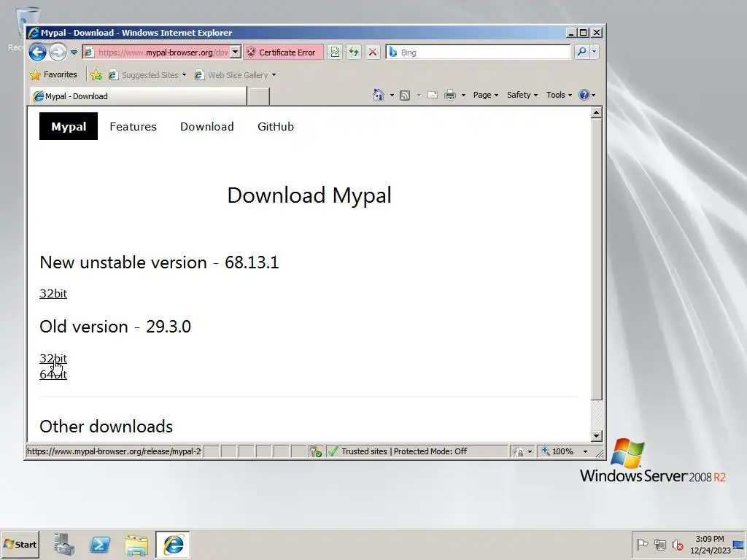Click the network tray icon
Image resolution: width=747 pixels, height=560 pixels.
point(659,544)
